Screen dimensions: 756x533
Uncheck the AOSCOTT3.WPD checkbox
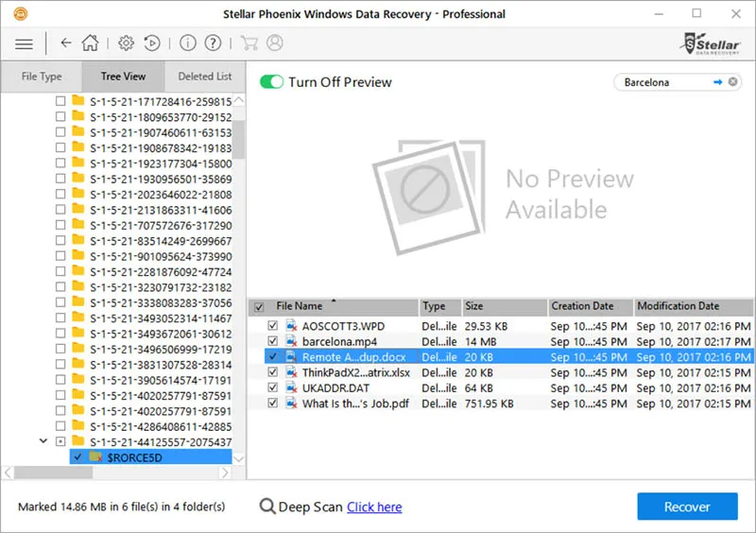point(273,326)
